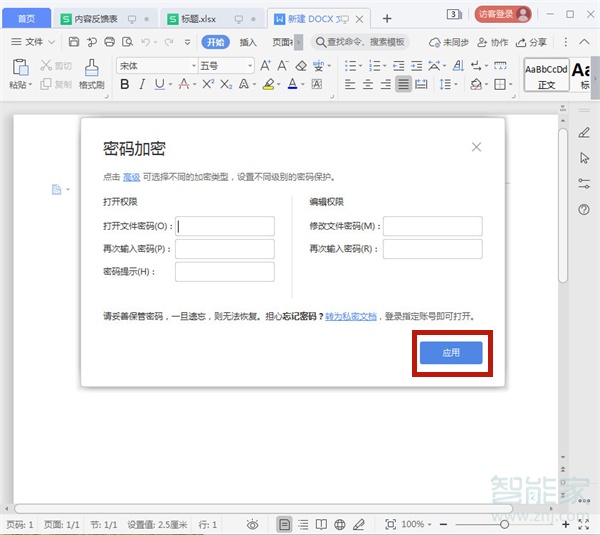Click the Save icon in quick toolbar
Screen dimensions: 600x535
coord(73,42)
